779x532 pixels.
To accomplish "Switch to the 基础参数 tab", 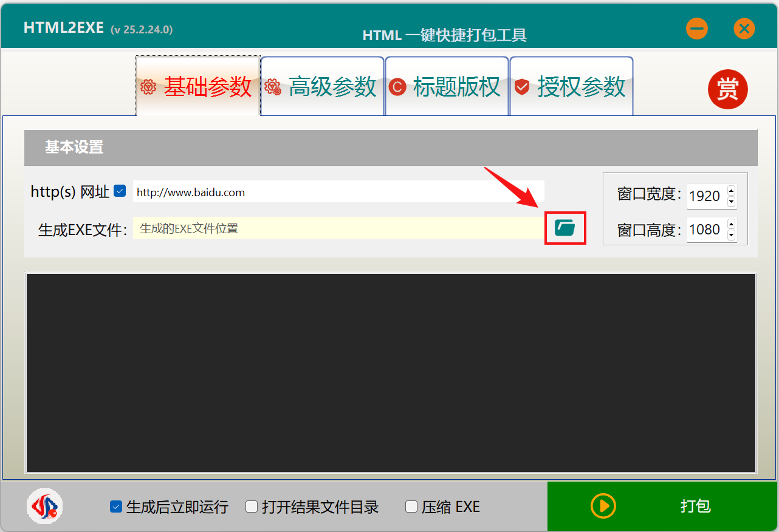I will click(198, 86).
